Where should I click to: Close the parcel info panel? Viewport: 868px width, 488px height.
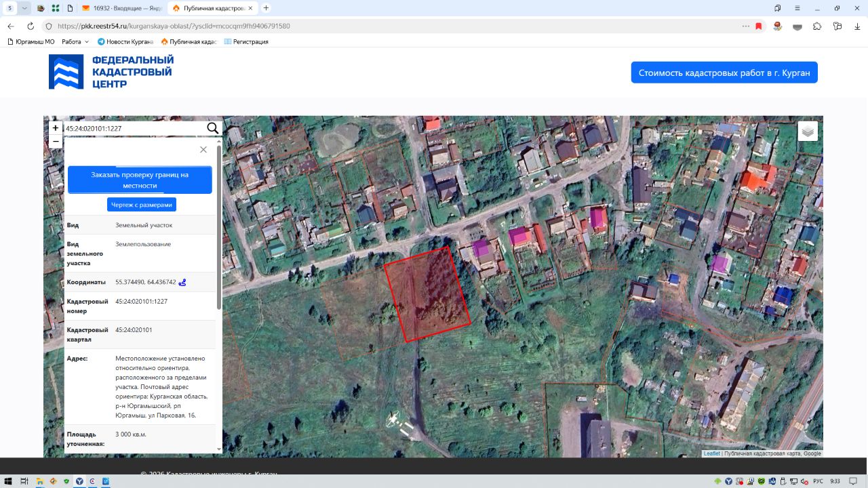(203, 150)
